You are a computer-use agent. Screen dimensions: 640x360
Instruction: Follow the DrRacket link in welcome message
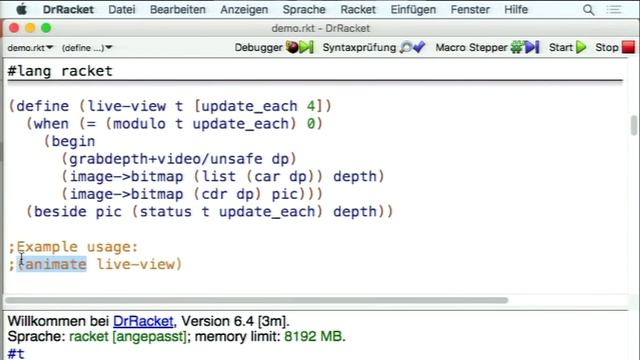tap(143, 321)
